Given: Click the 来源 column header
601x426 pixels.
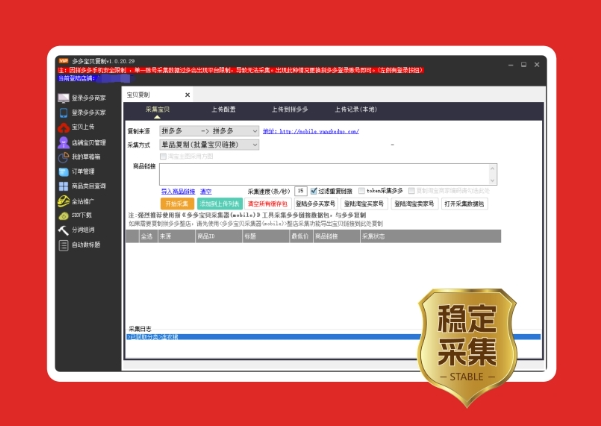Looking at the screenshot, I should (176, 237).
